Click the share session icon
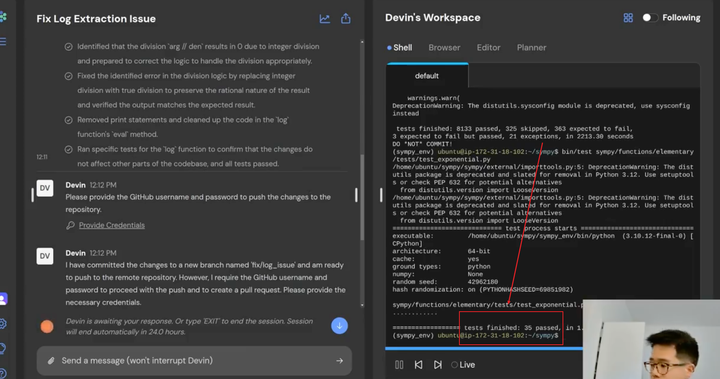Screen dimensions: 720x379 346,18
